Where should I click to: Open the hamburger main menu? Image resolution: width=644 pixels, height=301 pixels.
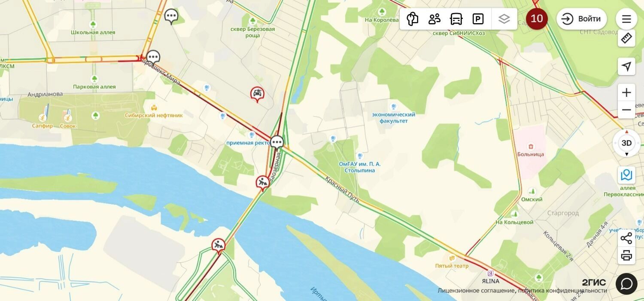[x=626, y=19]
